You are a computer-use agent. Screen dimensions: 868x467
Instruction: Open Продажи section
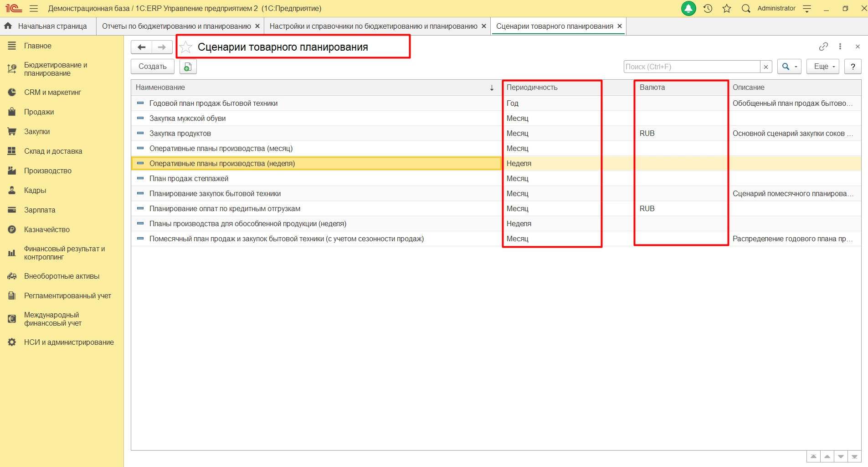tap(39, 112)
